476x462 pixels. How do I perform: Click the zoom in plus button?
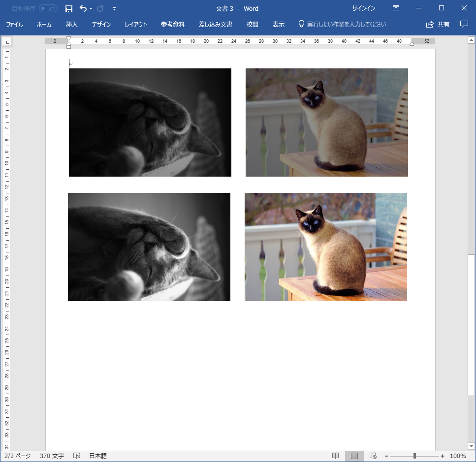click(443, 456)
